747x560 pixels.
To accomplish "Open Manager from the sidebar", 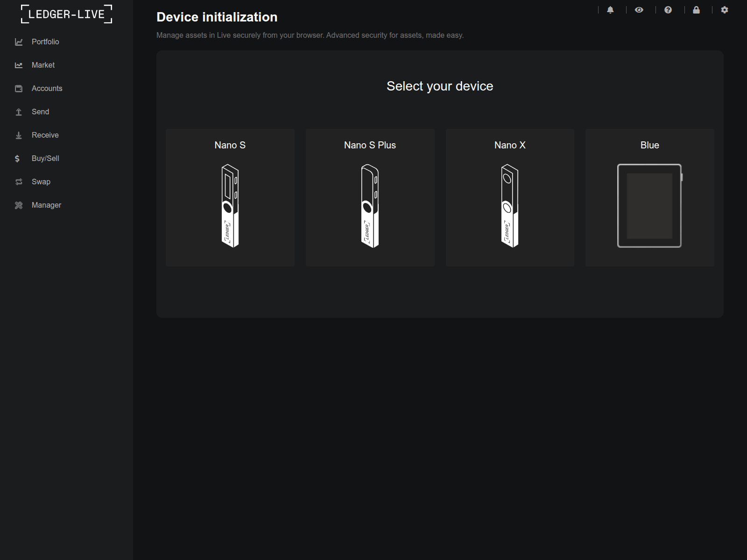I will coord(46,205).
